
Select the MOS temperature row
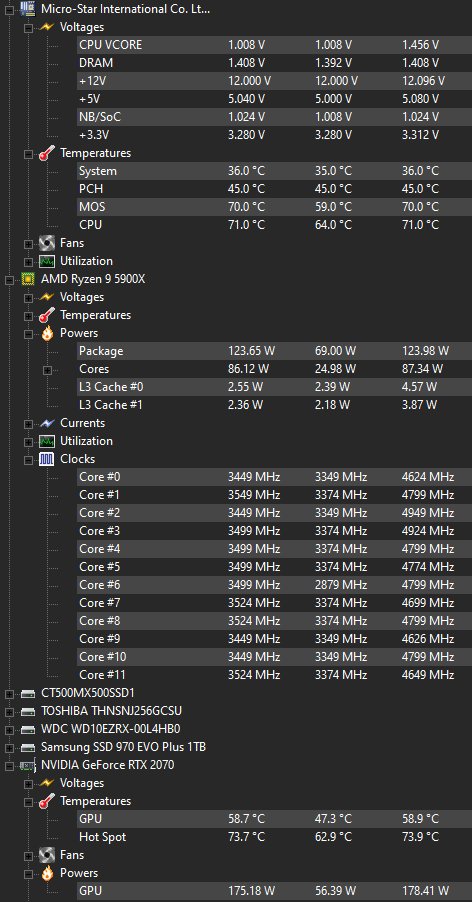click(x=274, y=207)
